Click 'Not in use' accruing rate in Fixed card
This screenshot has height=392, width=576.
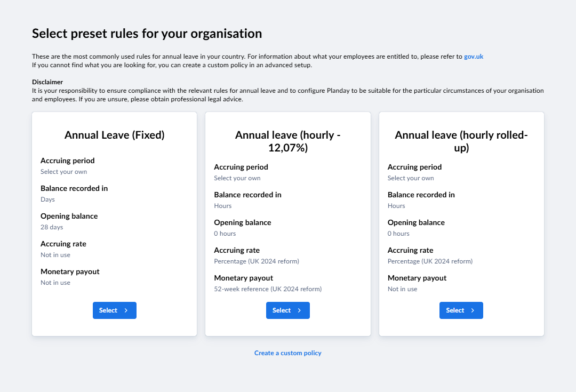pyautogui.click(x=55, y=255)
